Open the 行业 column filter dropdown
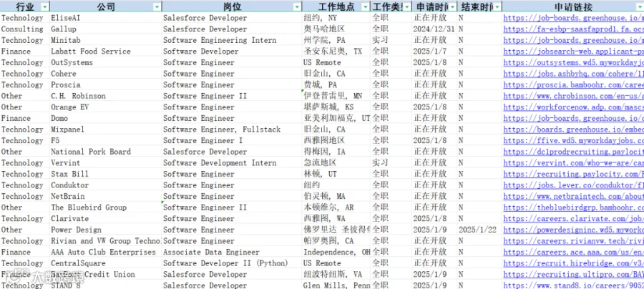 click(x=45, y=6)
